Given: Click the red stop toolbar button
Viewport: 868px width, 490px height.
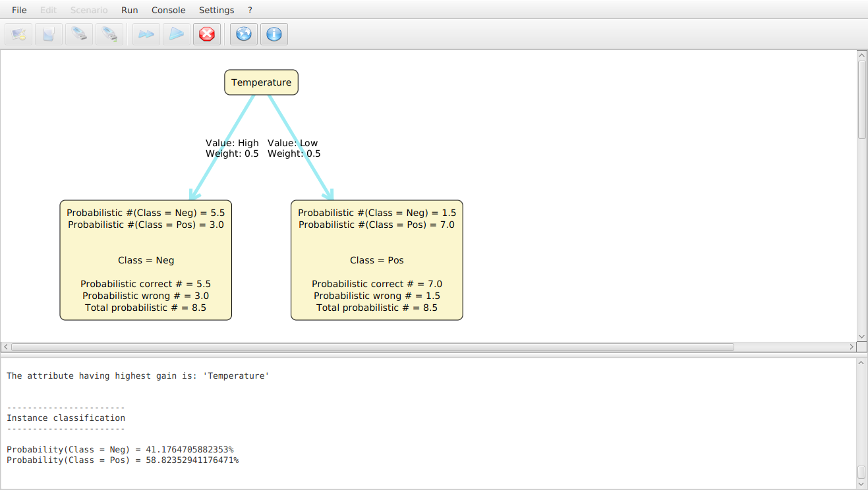Looking at the screenshot, I should coord(207,34).
